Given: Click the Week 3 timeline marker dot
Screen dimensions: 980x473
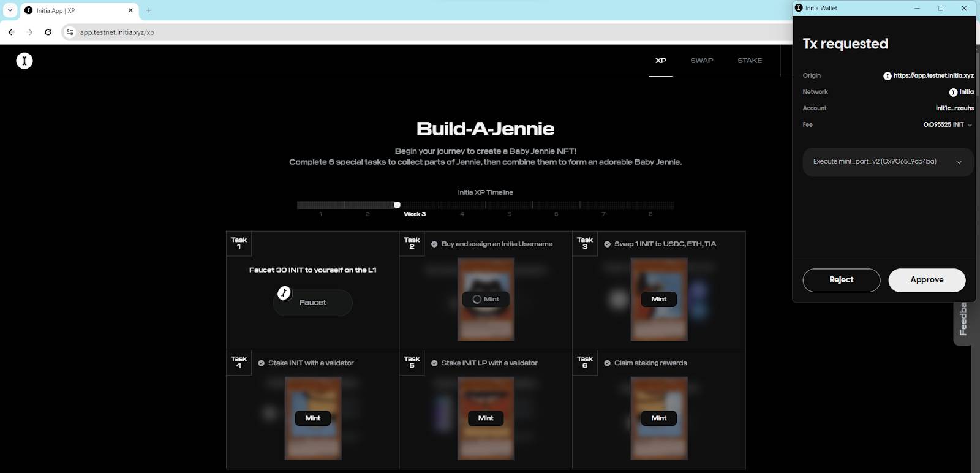Looking at the screenshot, I should (397, 205).
